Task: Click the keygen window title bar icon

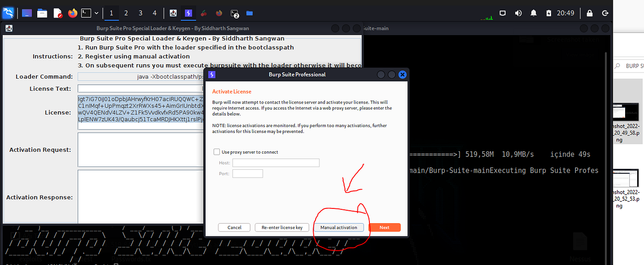Action: 8,28
